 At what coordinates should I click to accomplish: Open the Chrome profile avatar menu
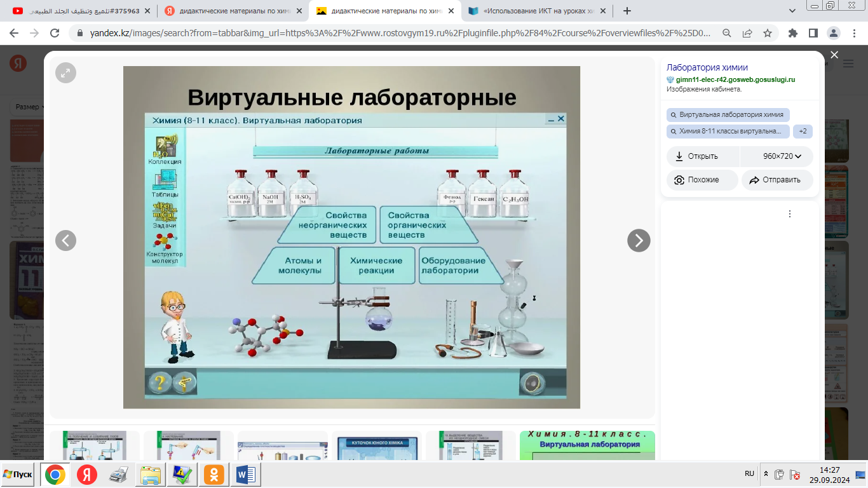pyautogui.click(x=834, y=33)
